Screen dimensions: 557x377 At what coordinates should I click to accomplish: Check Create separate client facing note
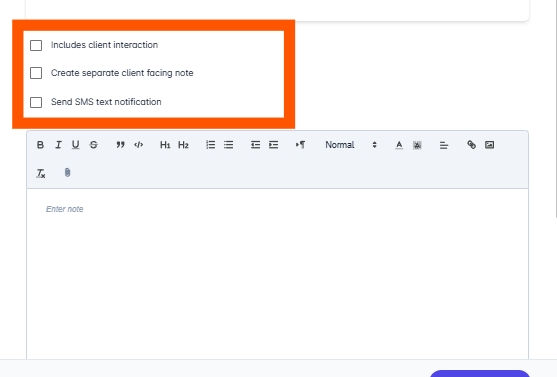point(36,73)
